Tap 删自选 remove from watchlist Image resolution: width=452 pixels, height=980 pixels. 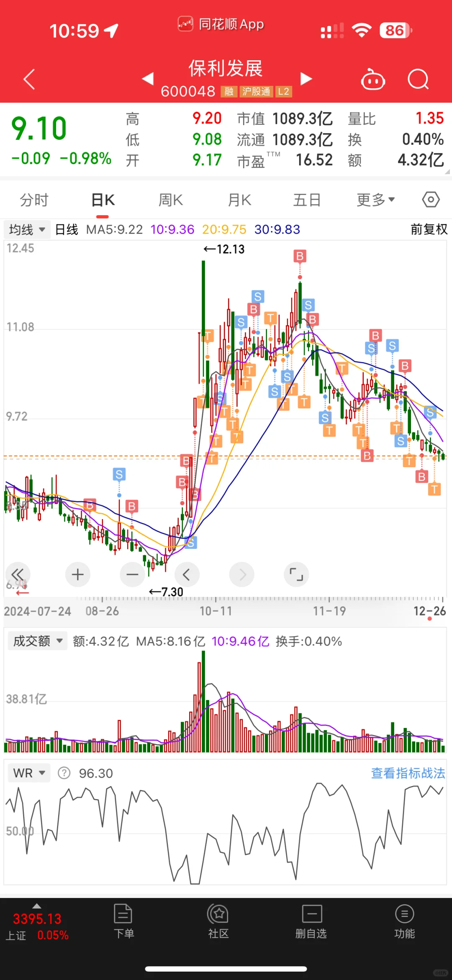click(x=311, y=922)
